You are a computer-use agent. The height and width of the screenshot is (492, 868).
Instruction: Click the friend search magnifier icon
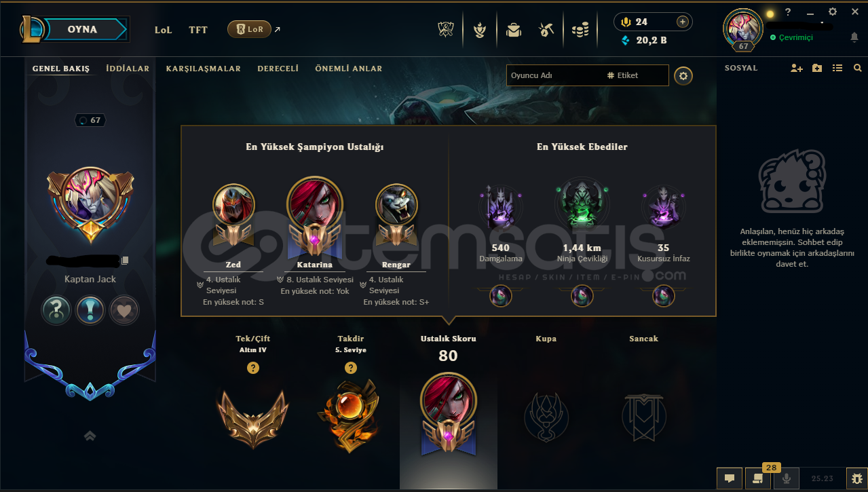(858, 68)
